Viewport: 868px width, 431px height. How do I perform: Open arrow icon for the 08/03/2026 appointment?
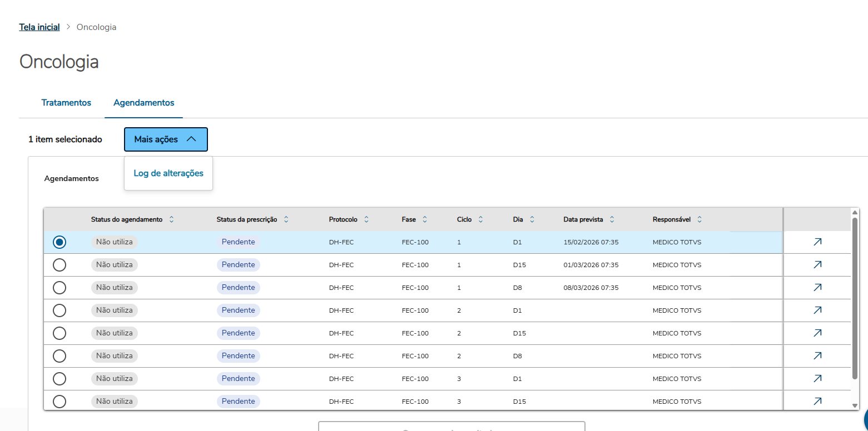click(817, 288)
